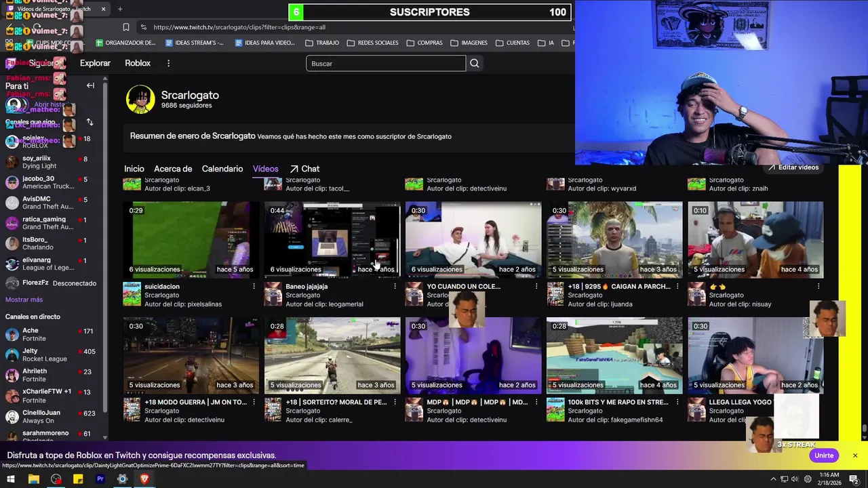This screenshot has width=868, height=488.
Task: Open the Windows notification center
Action: [854, 479]
